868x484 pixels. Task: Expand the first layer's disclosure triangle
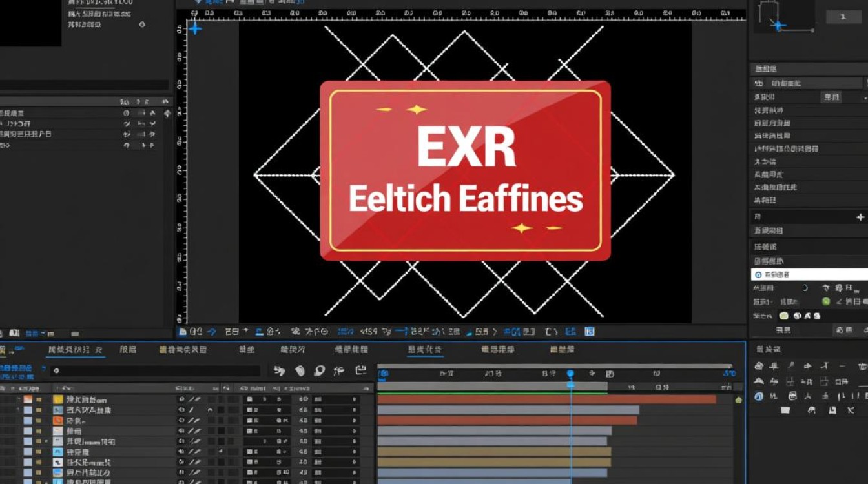pyautogui.click(x=18, y=399)
